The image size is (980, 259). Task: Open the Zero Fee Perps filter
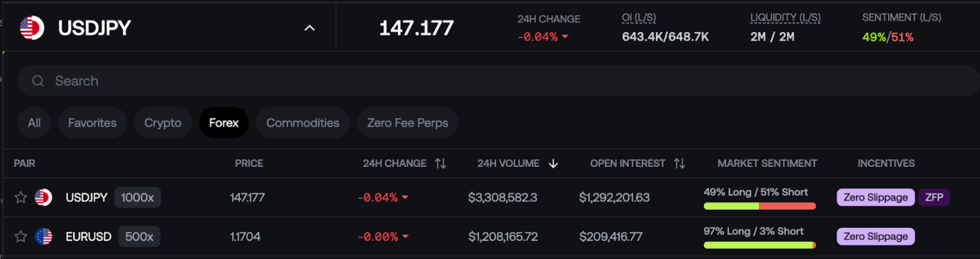pyautogui.click(x=408, y=123)
